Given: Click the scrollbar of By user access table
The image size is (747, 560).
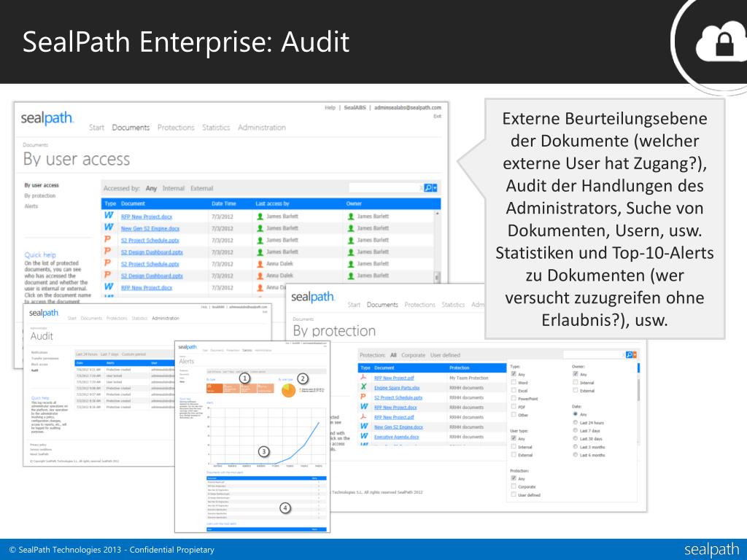Looking at the screenshot, I should coord(437,246).
